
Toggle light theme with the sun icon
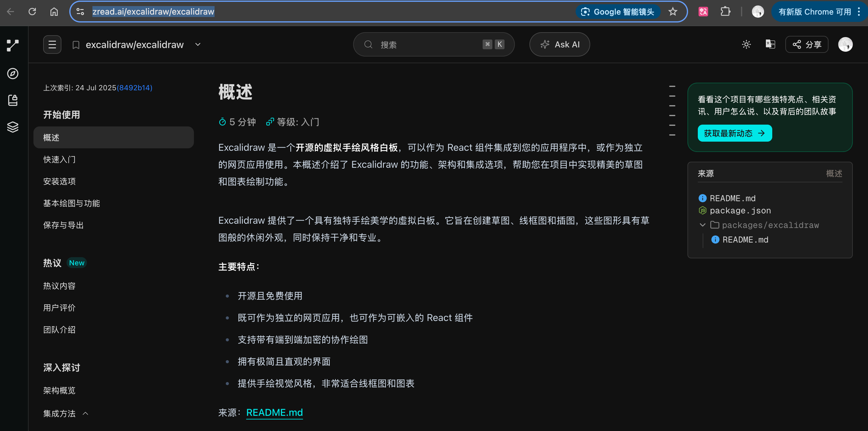click(x=746, y=44)
